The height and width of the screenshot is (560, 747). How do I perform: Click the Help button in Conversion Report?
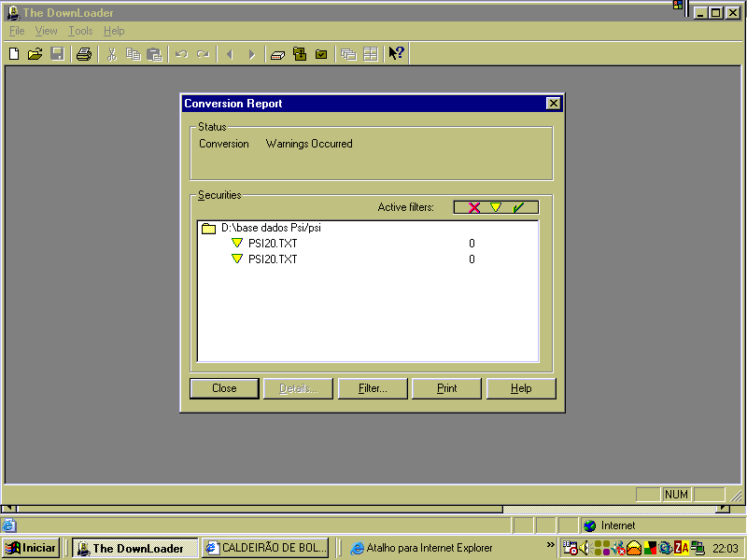click(x=521, y=388)
